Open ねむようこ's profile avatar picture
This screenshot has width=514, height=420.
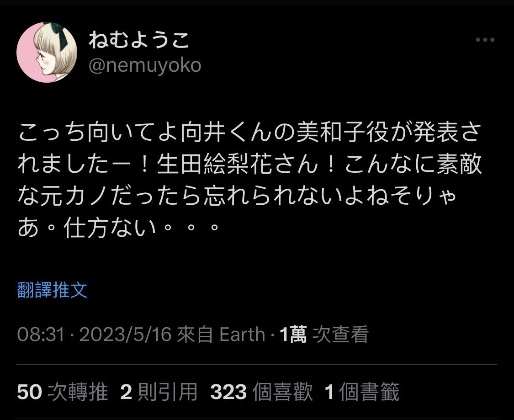tap(47, 52)
